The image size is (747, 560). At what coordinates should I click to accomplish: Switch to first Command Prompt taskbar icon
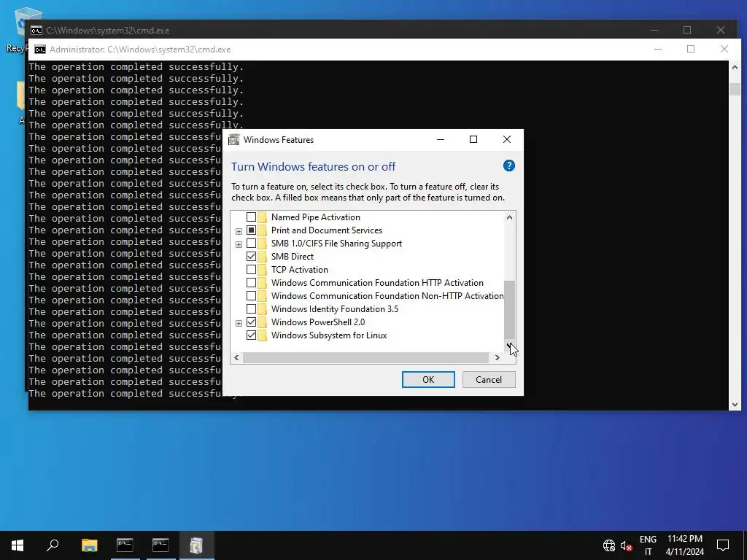pyautogui.click(x=125, y=545)
